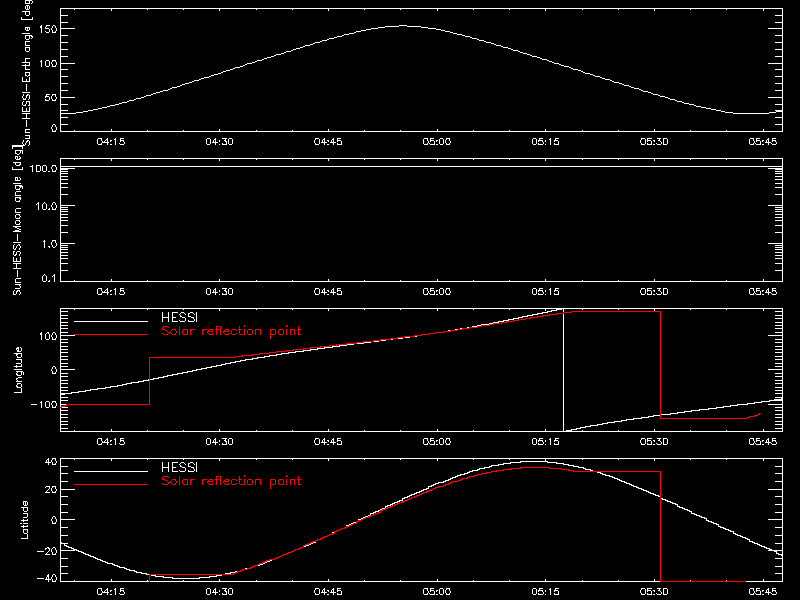Screen dimensions: 800x600
Task: Click 05:15 time label under Latitude plot
Action: click(x=545, y=592)
